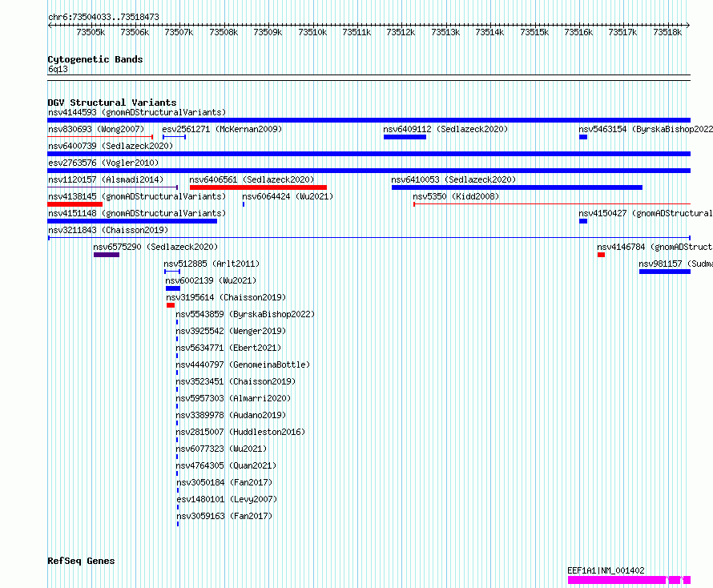Click the 73505k ruler tick label

point(91,32)
